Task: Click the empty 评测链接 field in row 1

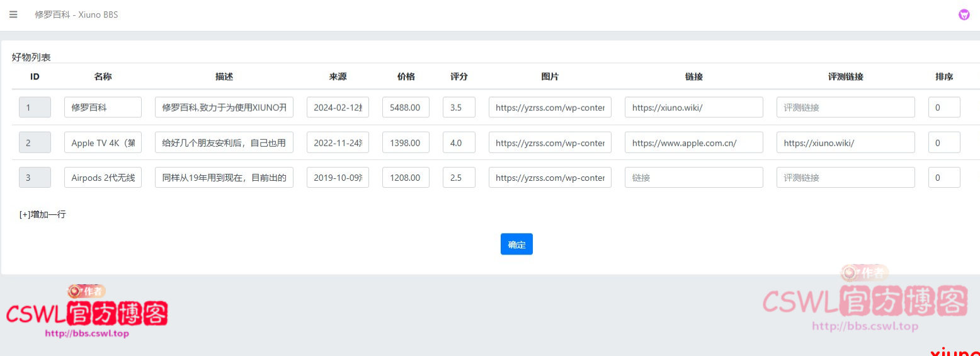Action: 845,108
